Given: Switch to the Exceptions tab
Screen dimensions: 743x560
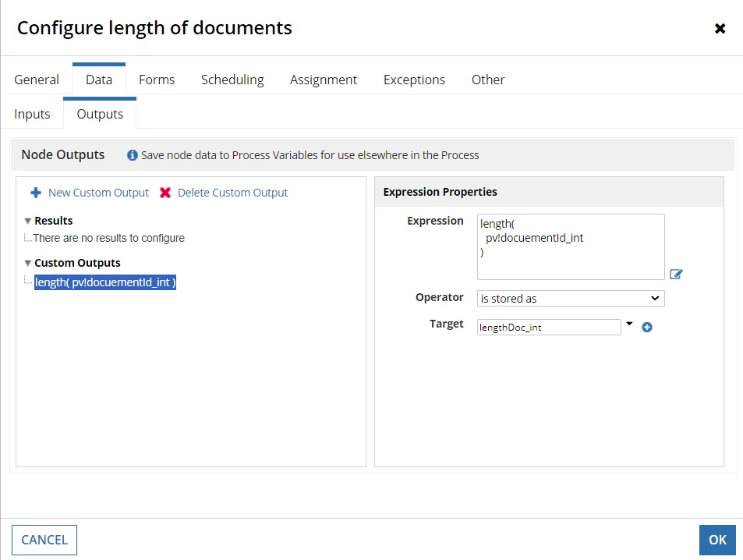Looking at the screenshot, I should (414, 80).
